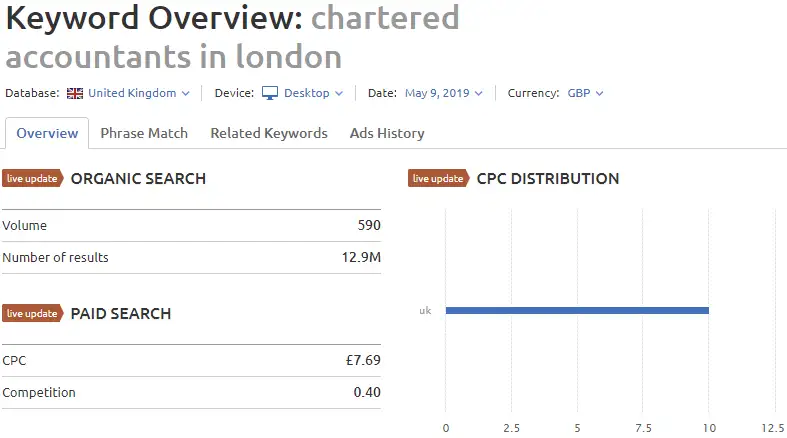Click the desktop monitor device icon
This screenshot has height=438, width=787.
tap(270, 93)
